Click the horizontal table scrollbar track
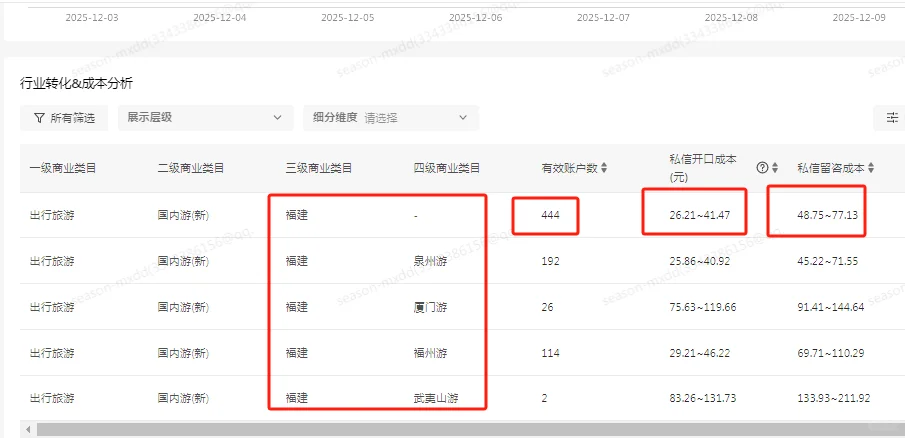This screenshot has width=905, height=438. point(470,429)
